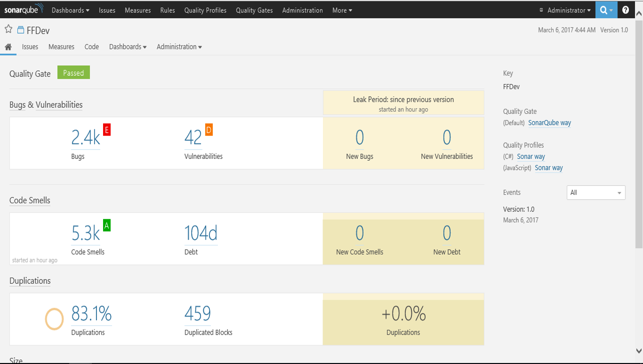
Task: Open the search magnifier button
Action: tap(606, 10)
